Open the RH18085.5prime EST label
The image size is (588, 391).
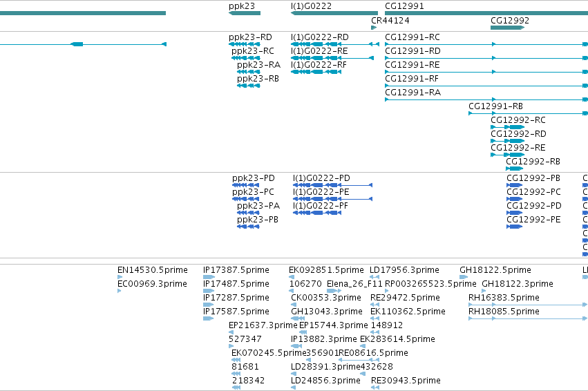coord(504,312)
